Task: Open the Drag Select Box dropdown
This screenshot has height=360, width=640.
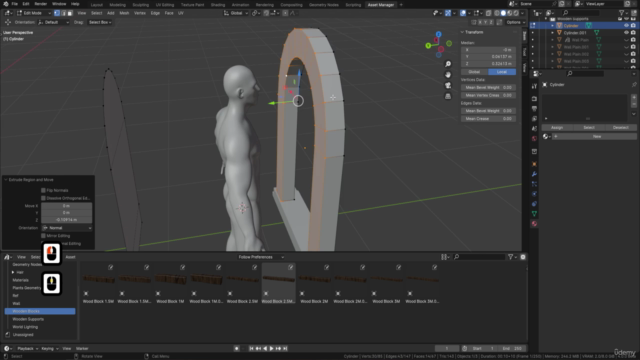Action: click(x=100, y=22)
